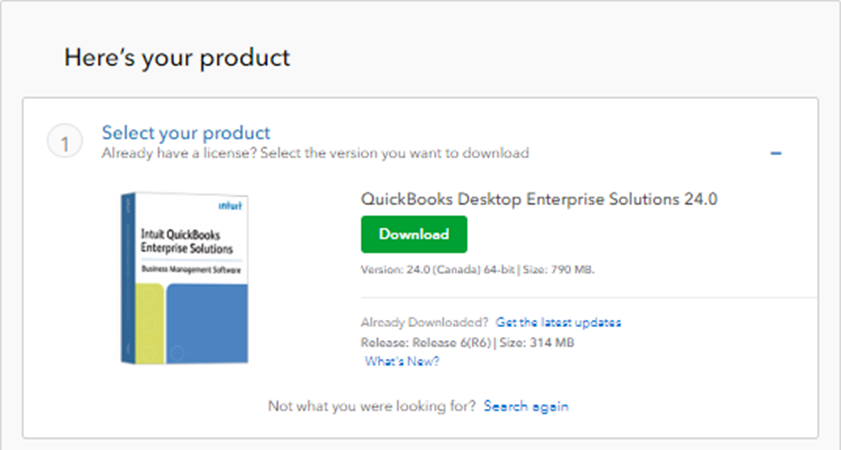Click Business Management Software label on box

click(190, 269)
